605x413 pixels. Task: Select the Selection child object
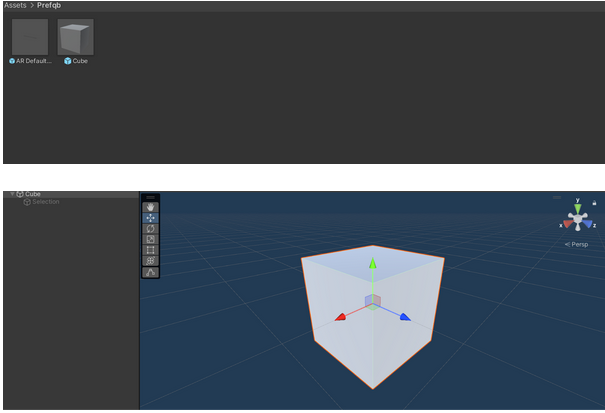[x=45, y=202]
